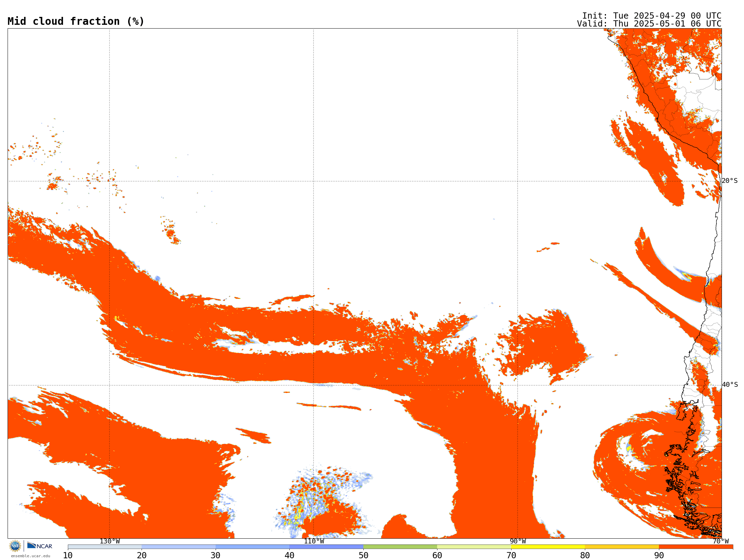Image resolution: width=744 pixels, height=560 pixels.
Task: Click the colorbar tick label 30
Action: (x=216, y=556)
